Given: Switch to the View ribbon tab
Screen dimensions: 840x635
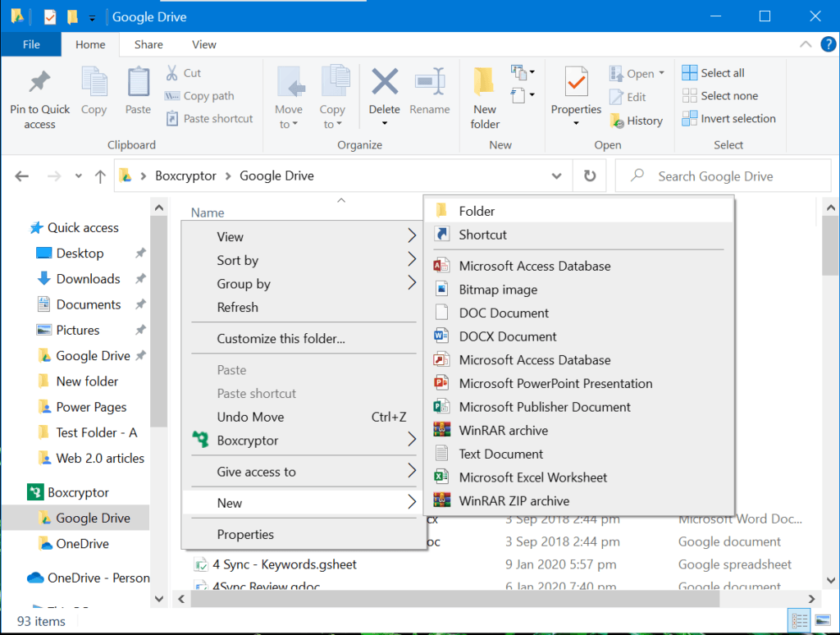Looking at the screenshot, I should pyautogui.click(x=204, y=44).
